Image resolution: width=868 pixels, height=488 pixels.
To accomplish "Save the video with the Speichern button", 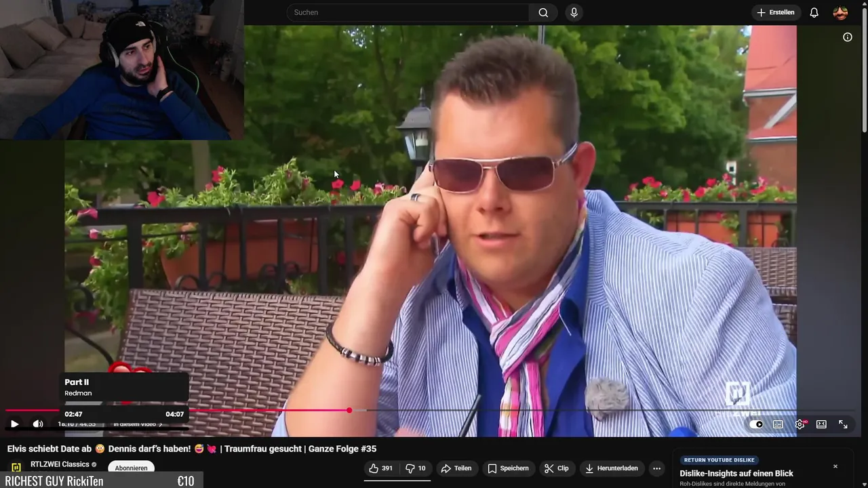I will pos(508,468).
